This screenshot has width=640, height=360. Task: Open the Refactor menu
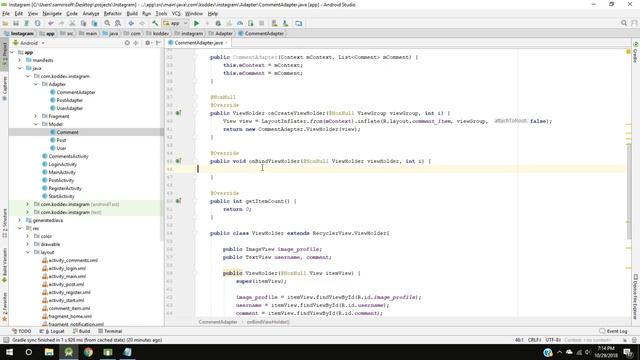coord(113,13)
